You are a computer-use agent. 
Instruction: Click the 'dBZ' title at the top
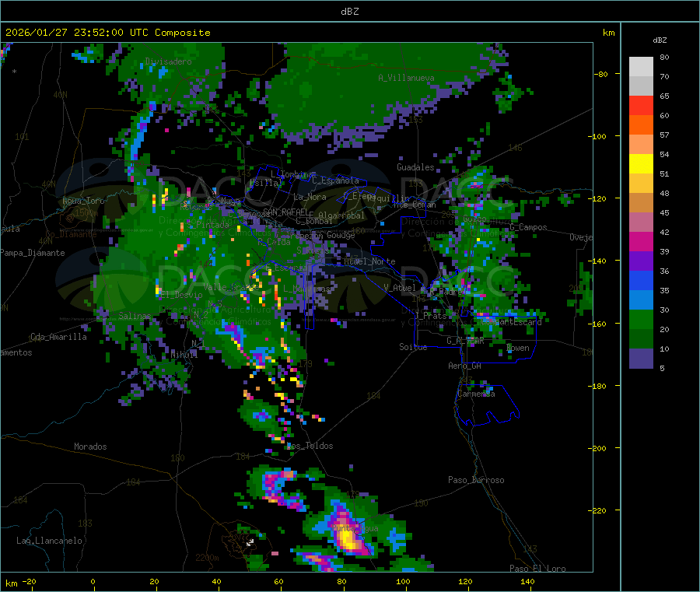(349, 12)
